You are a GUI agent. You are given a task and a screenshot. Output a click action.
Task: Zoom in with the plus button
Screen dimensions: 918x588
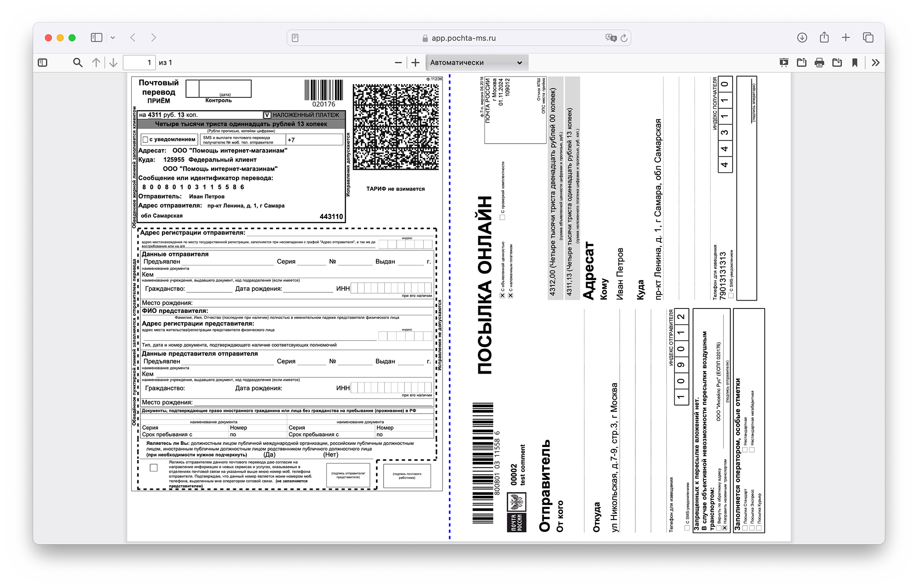(x=415, y=62)
